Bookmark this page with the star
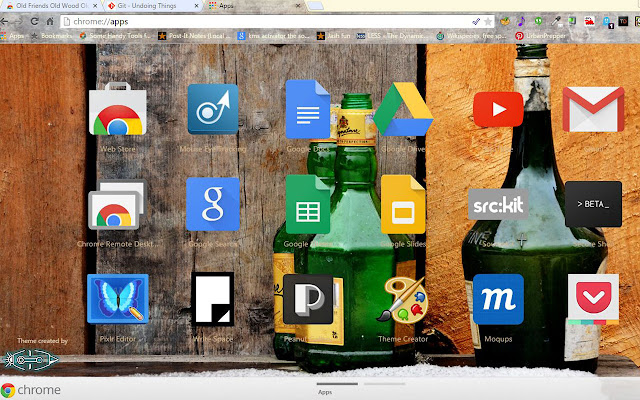The width and height of the screenshot is (640, 400). [488, 22]
